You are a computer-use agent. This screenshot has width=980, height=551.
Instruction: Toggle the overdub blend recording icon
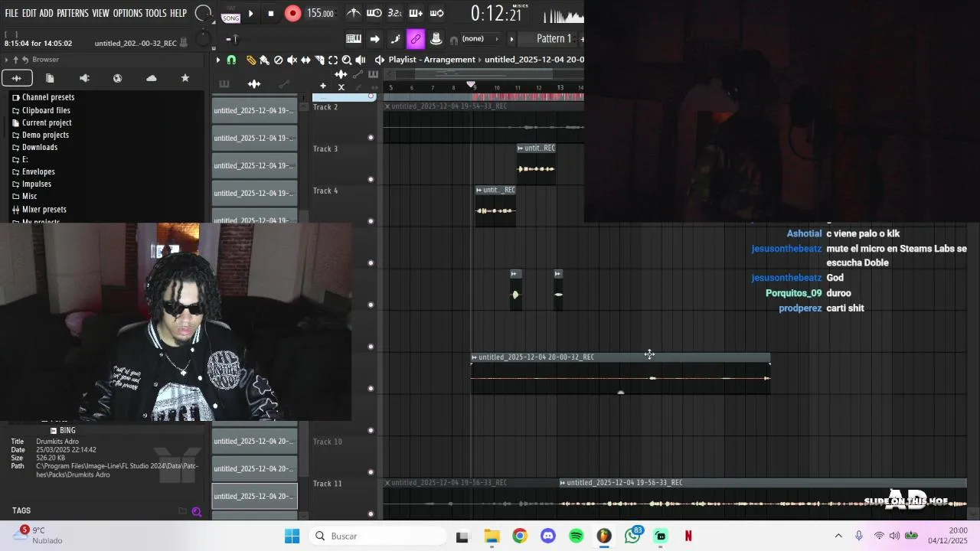coord(416,13)
